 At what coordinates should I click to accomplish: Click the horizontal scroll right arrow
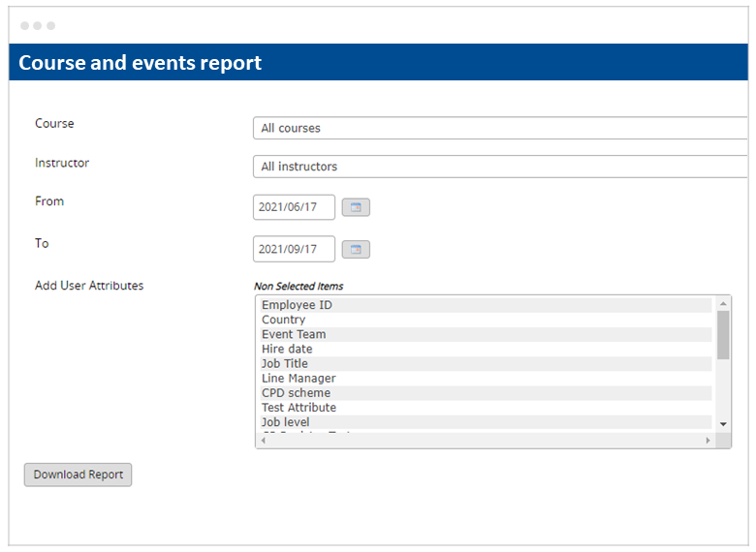(708, 441)
